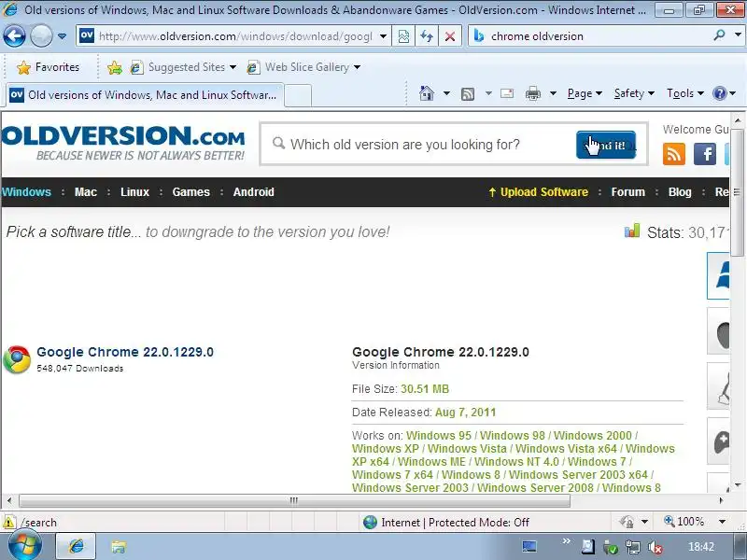Start search with the magnifier icon
The image size is (747, 560).
click(719, 35)
